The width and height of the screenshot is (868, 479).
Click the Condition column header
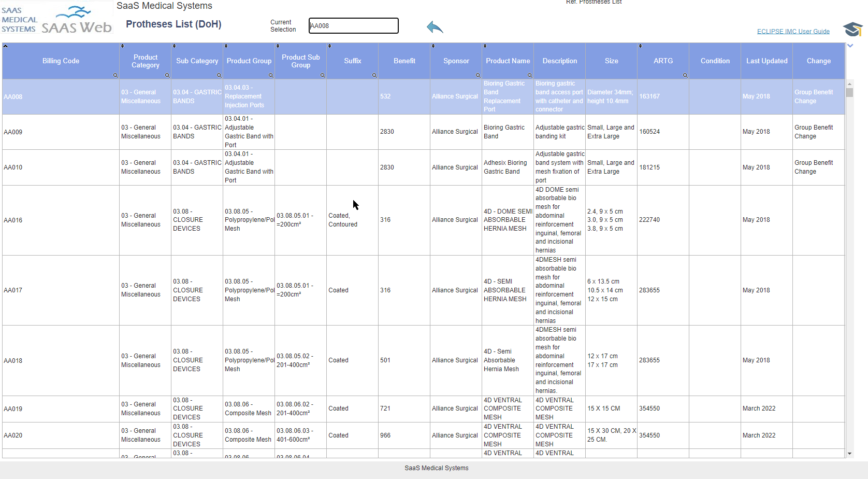tap(715, 61)
